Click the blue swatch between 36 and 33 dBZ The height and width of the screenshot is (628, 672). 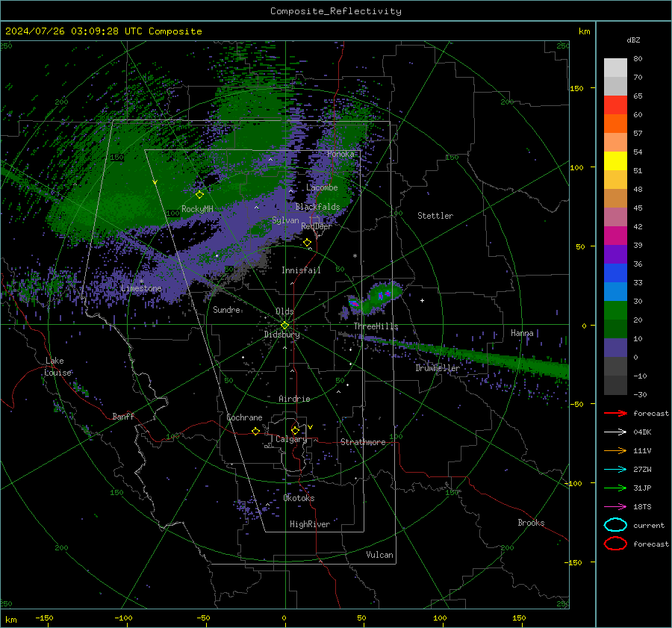(x=615, y=273)
